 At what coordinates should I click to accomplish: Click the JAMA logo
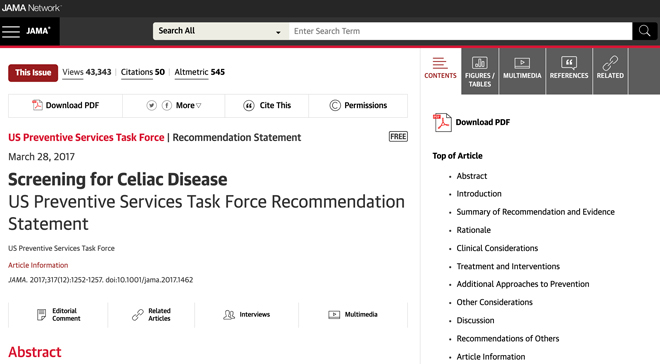tap(38, 31)
